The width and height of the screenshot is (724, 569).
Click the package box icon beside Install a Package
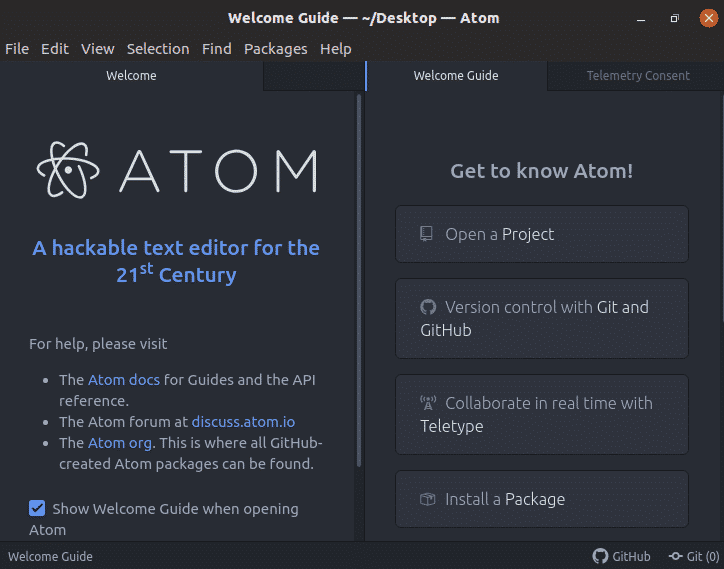point(427,499)
